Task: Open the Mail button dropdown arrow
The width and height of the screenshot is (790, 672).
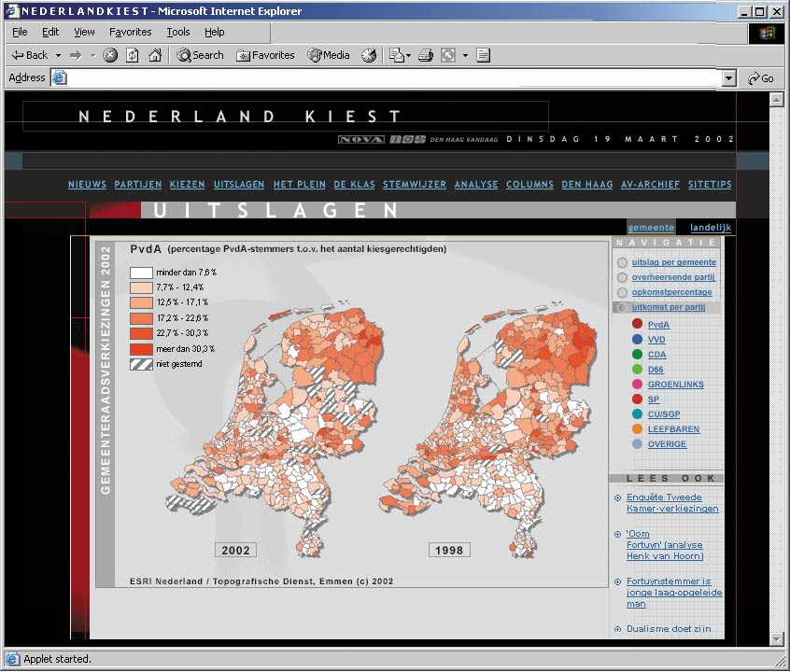Action: (x=409, y=55)
